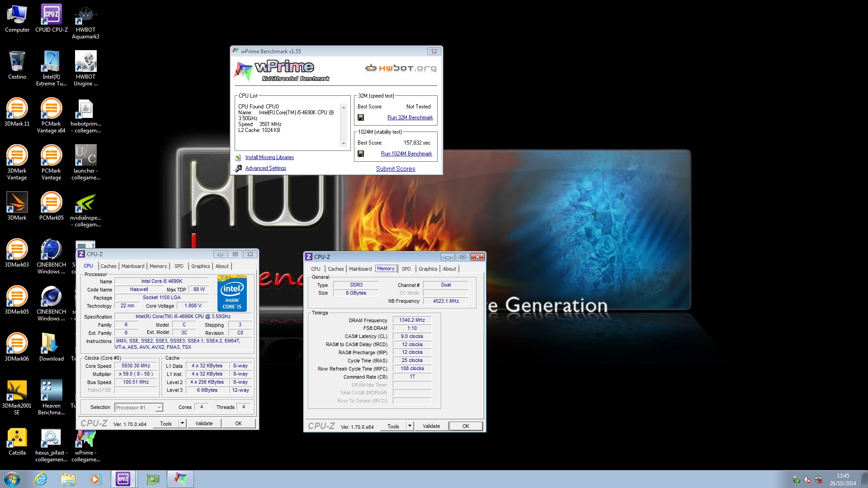Image resolution: width=868 pixels, height=488 pixels.
Task: Click the DRAM Frequency value field
Action: [x=412, y=320]
